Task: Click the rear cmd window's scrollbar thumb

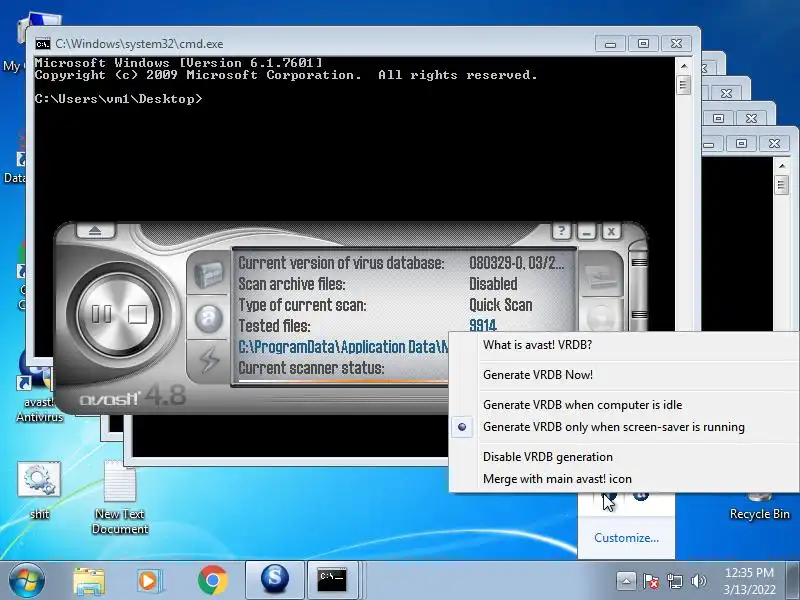Action: [x=781, y=185]
